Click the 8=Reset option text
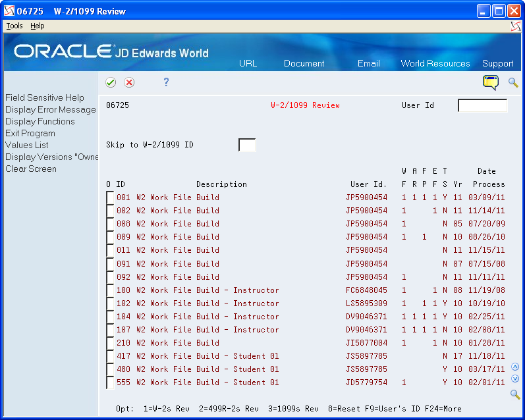Image resolution: width=525 pixels, height=420 pixels. 344,409
